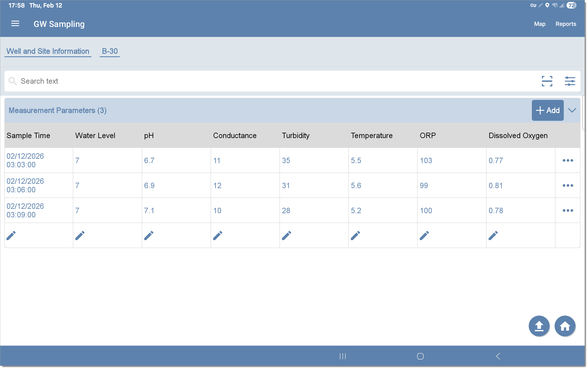Edit pH column with pencil
Viewport: 588px width, 369px height.
pyautogui.click(x=149, y=235)
